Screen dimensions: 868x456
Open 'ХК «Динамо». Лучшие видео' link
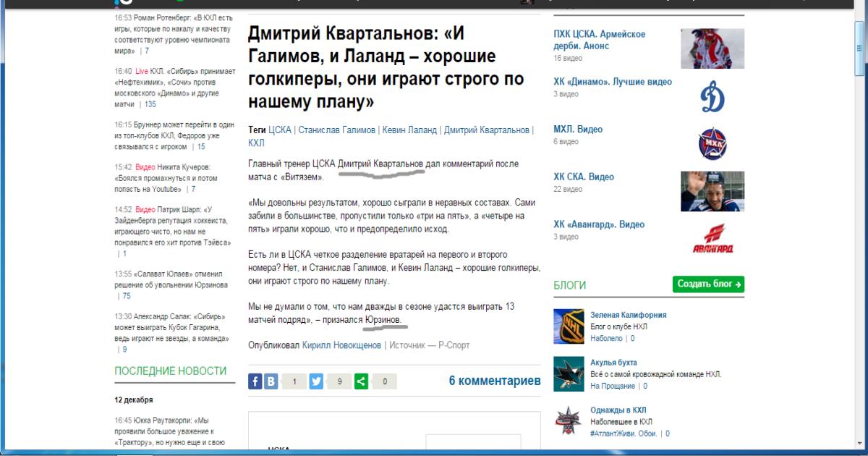(x=612, y=83)
